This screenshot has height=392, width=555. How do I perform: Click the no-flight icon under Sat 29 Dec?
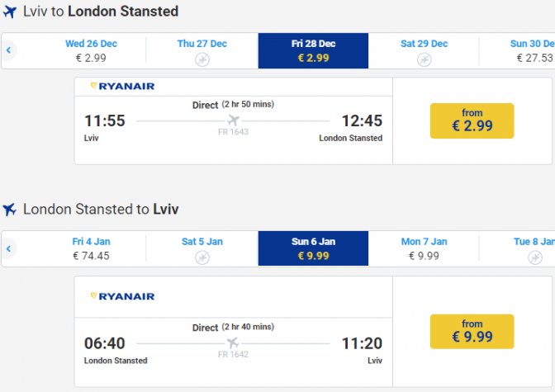tap(424, 59)
